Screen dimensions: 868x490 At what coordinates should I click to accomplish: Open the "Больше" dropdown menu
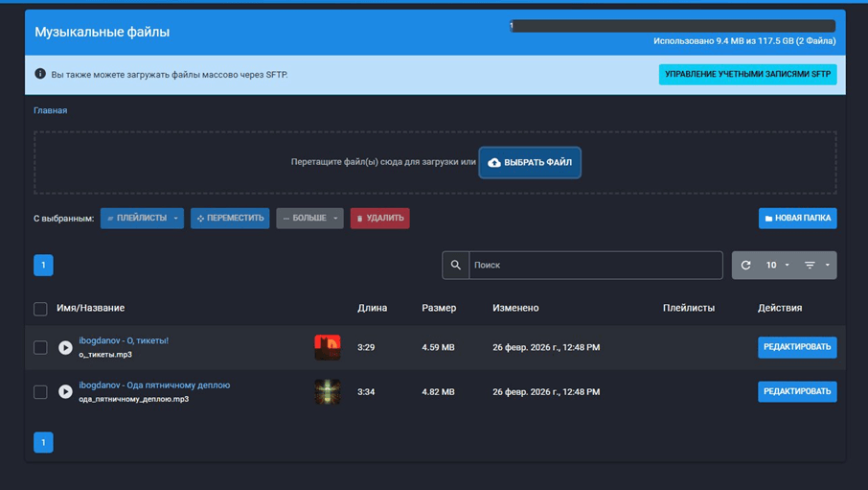coord(309,219)
